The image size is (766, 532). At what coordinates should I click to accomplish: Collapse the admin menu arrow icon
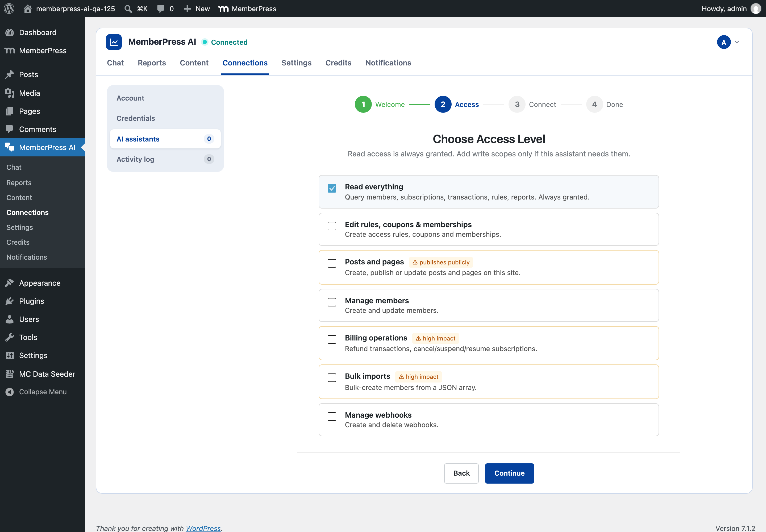[10, 392]
